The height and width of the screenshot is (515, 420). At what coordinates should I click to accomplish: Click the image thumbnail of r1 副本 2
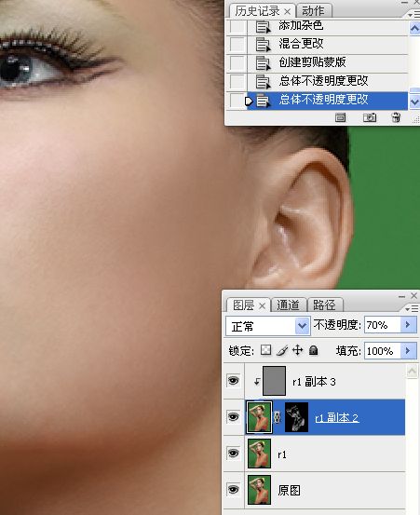259,417
